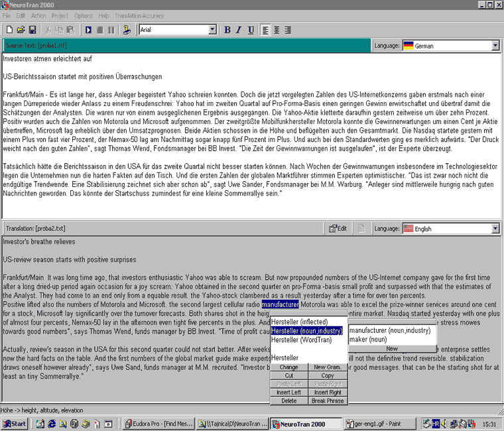Click the Cut button in the popup
Screen dimensions: 504x431
coord(288,375)
